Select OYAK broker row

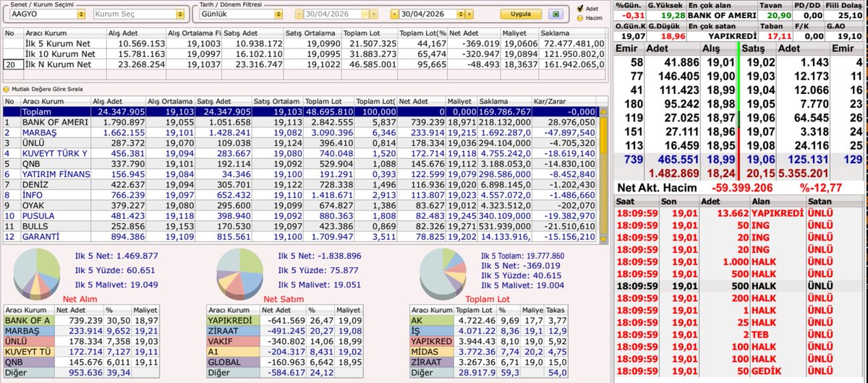click(x=300, y=205)
